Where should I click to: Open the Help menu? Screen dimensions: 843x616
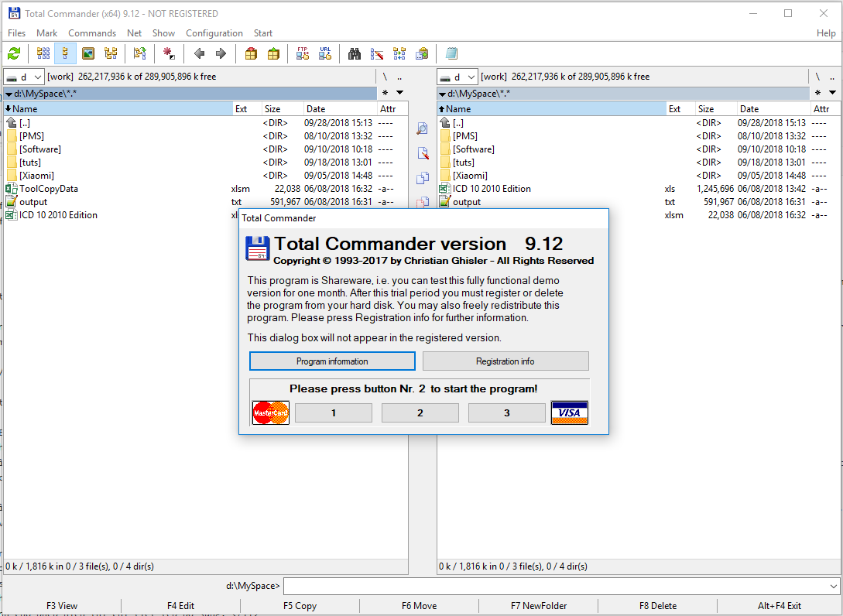click(x=826, y=33)
